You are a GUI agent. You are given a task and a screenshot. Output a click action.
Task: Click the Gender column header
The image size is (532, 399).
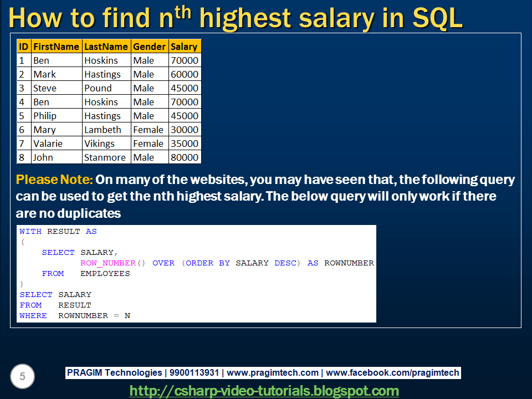click(149, 46)
